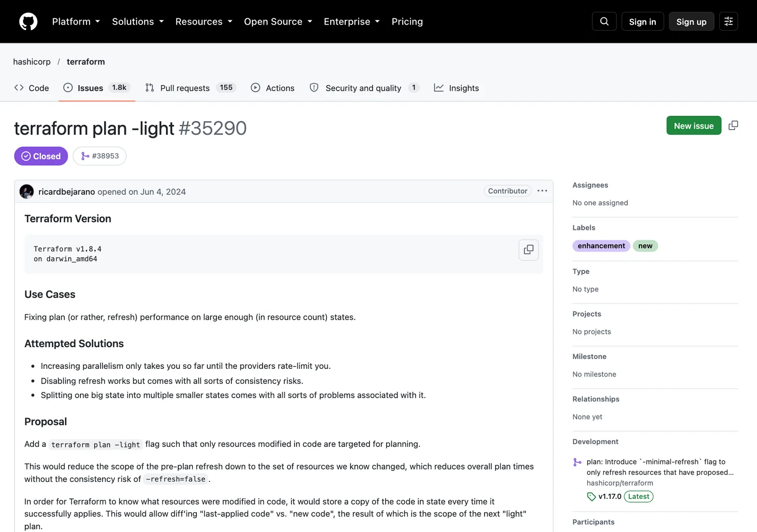The width and height of the screenshot is (757, 532).
Task: Click the Sign in button
Action: (x=643, y=22)
